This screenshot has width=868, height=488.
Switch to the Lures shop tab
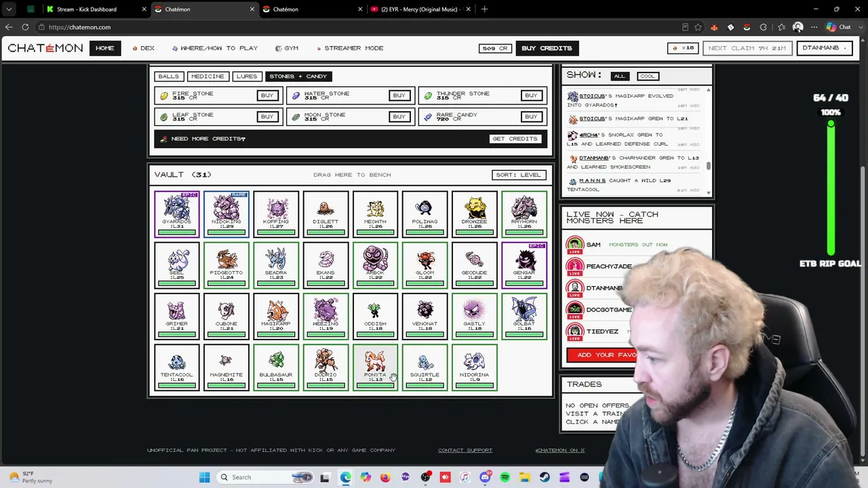point(247,76)
